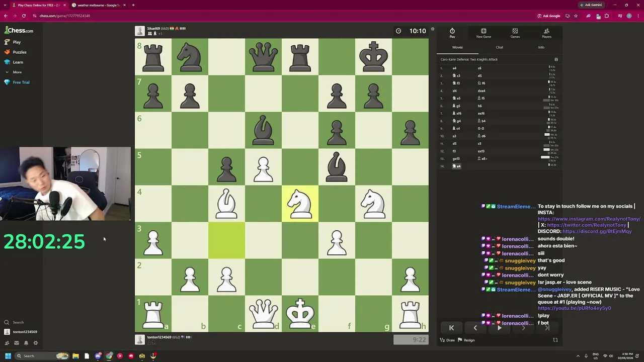The height and width of the screenshot is (362, 644).
Task: Open the sidebar settings gear icon
Action: point(35,343)
